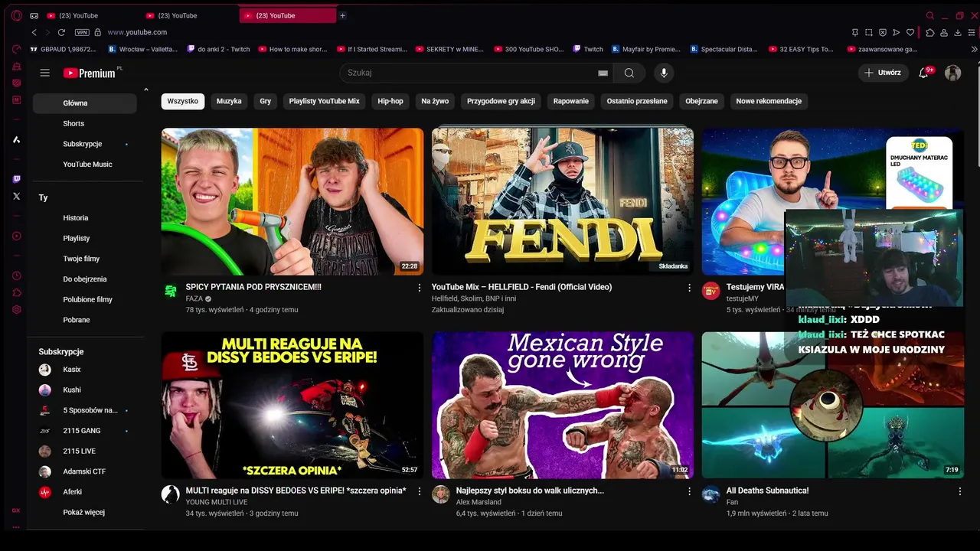
Task: Open the 'GBPAUD 1,98672...' bookmark
Action: [63, 49]
